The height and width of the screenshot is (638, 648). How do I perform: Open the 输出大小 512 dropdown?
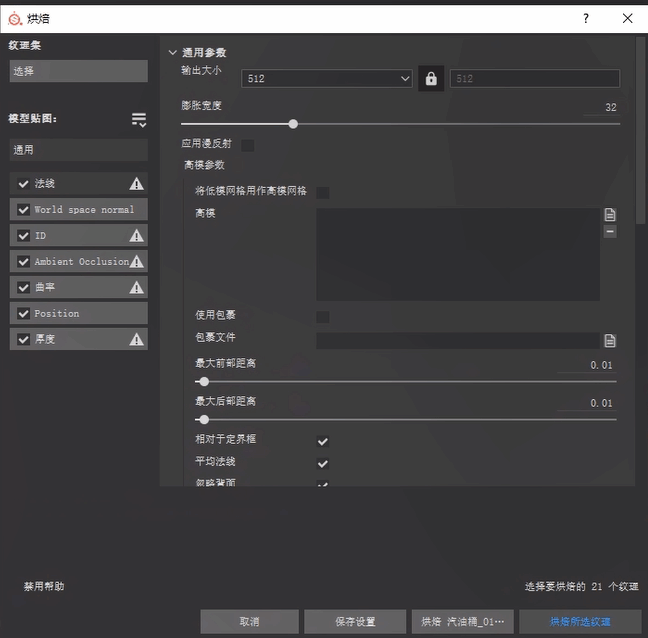point(326,79)
